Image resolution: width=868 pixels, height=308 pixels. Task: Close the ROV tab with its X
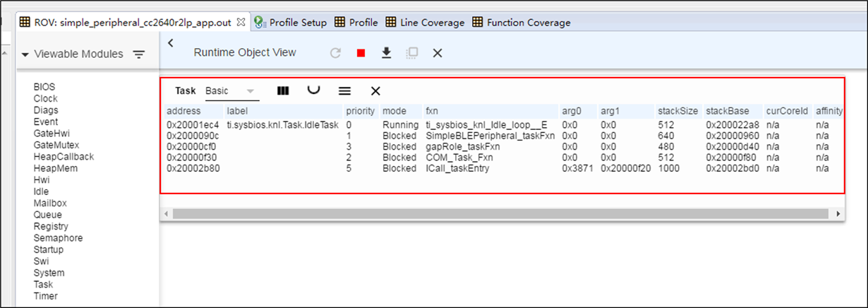[241, 22]
